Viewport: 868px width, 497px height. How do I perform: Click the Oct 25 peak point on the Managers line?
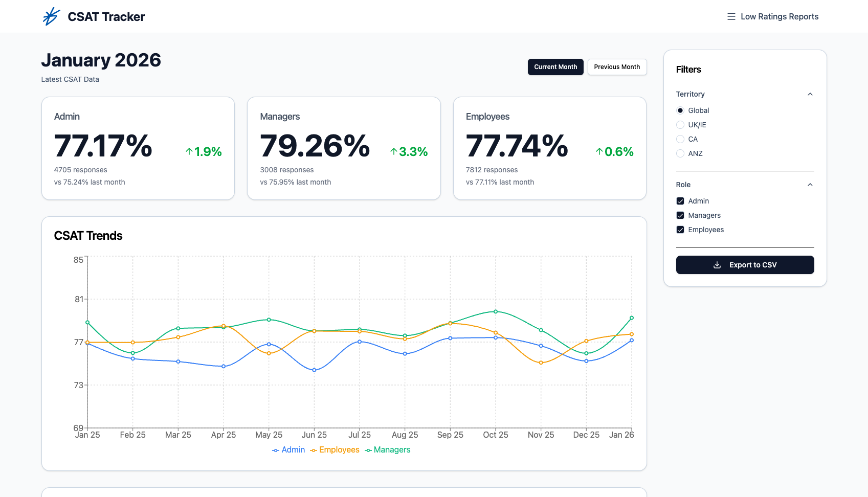click(x=495, y=311)
